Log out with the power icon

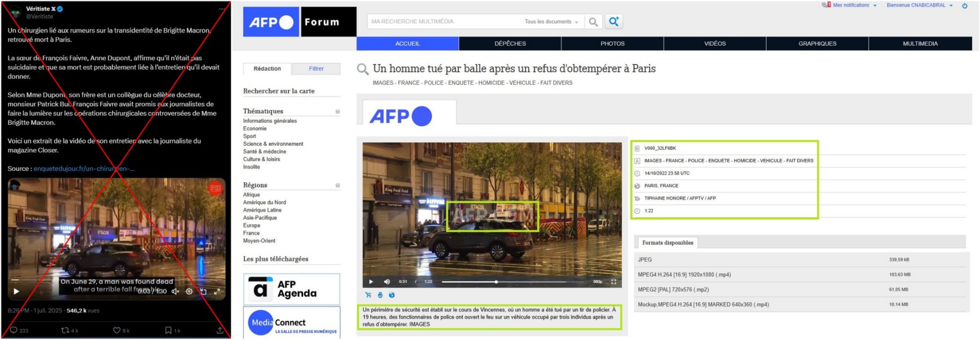965,6
